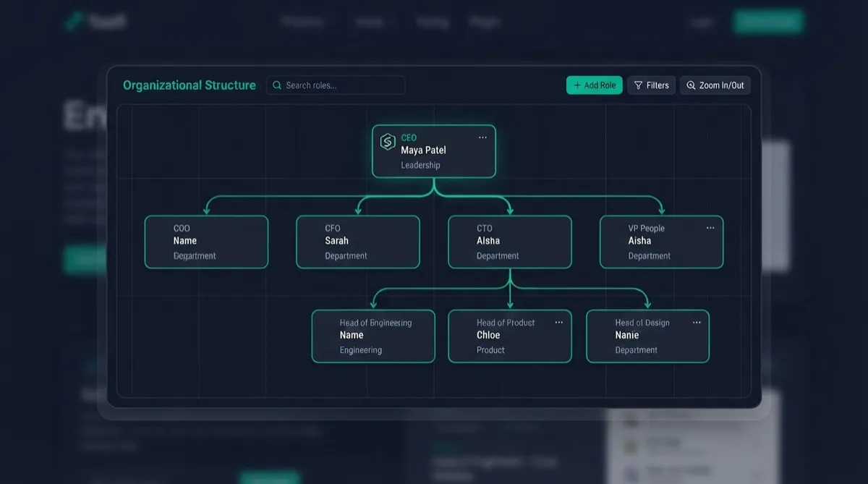
Task: Click the Aisha name on VP People card
Action: point(639,241)
